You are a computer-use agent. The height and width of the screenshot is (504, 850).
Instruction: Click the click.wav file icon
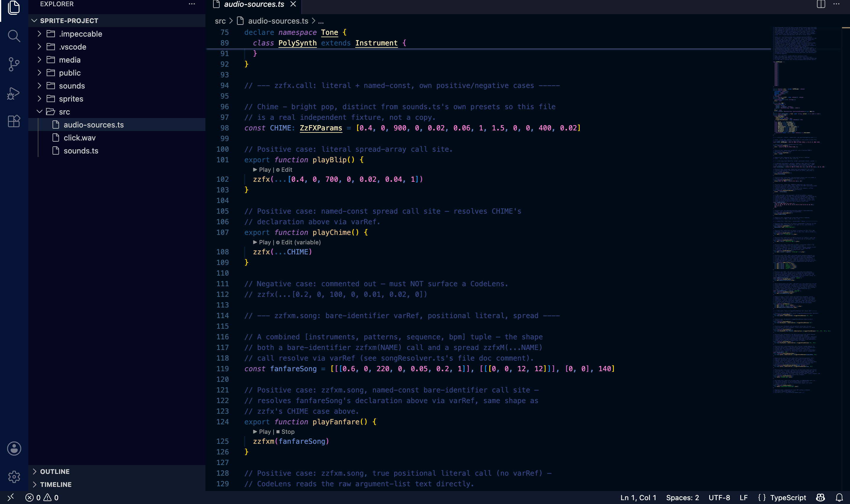(56, 138)
